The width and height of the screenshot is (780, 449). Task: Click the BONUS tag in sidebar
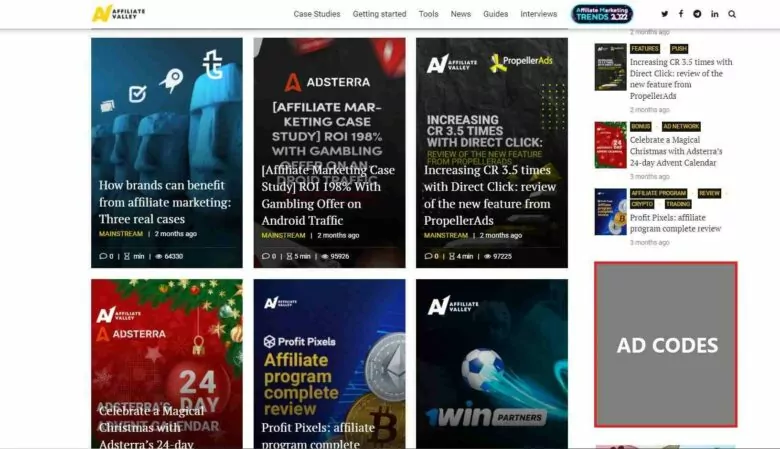(x=640, y=126)
